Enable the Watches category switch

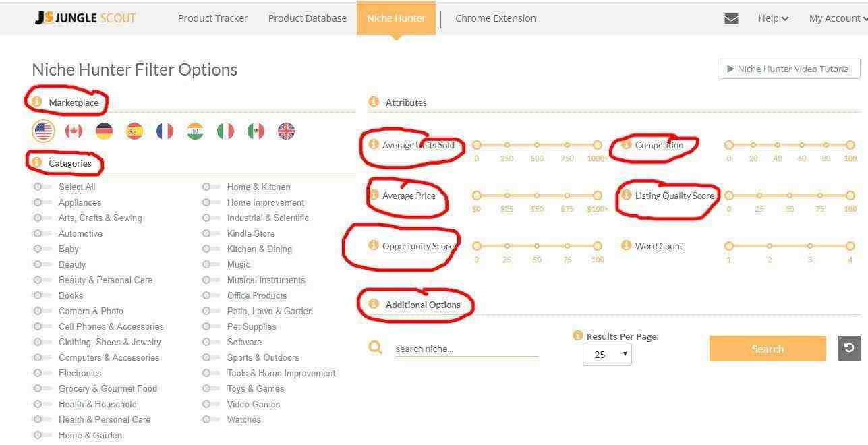210,419
